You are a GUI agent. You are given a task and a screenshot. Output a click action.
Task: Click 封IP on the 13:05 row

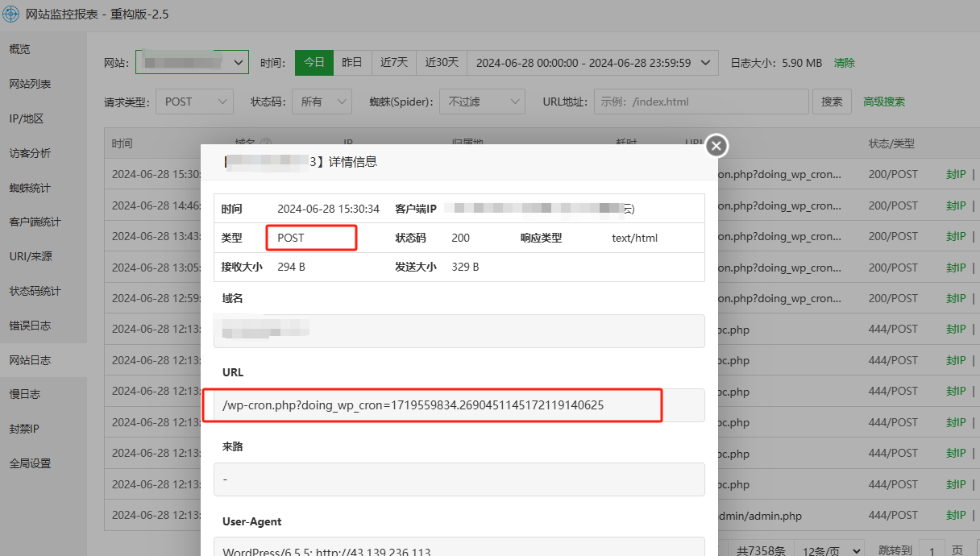coord(956,268)
